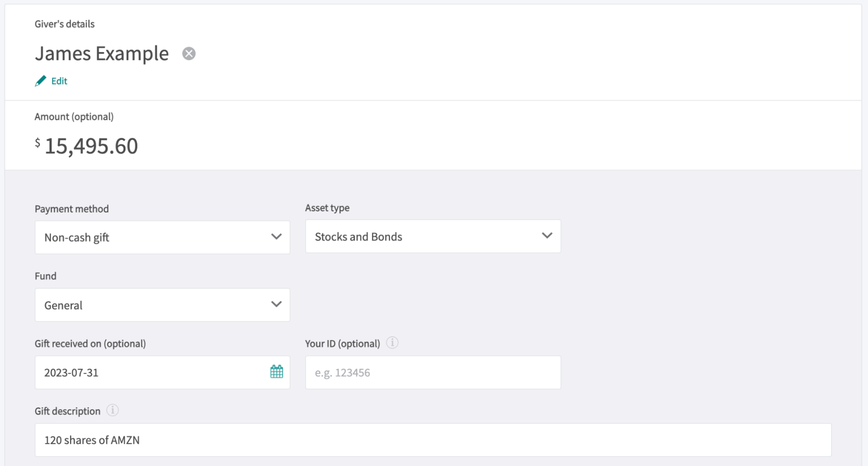Image resolution: width=868 pixels, height=466 pixels.
Task: Click the info icon next to Your ID
Action: point(393,342)
